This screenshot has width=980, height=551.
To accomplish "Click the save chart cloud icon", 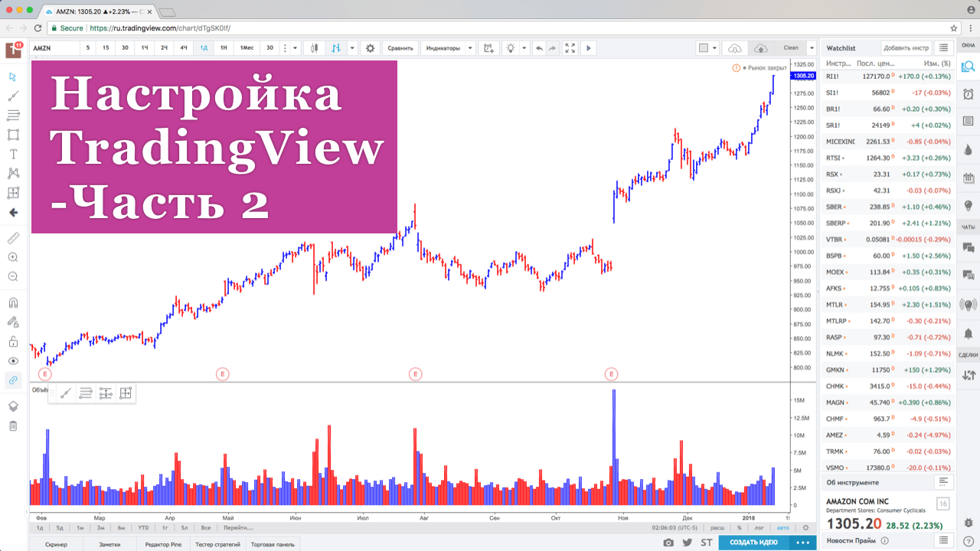I will point(761,47).
